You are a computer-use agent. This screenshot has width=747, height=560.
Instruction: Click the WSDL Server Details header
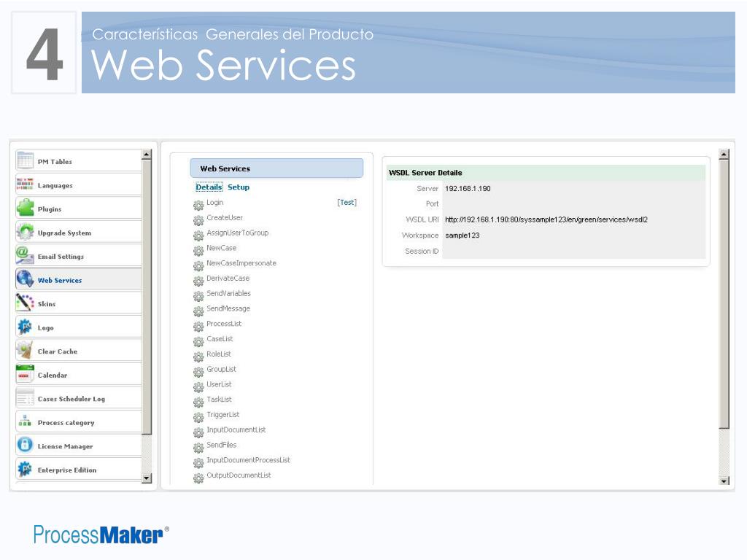pos(546,172)
